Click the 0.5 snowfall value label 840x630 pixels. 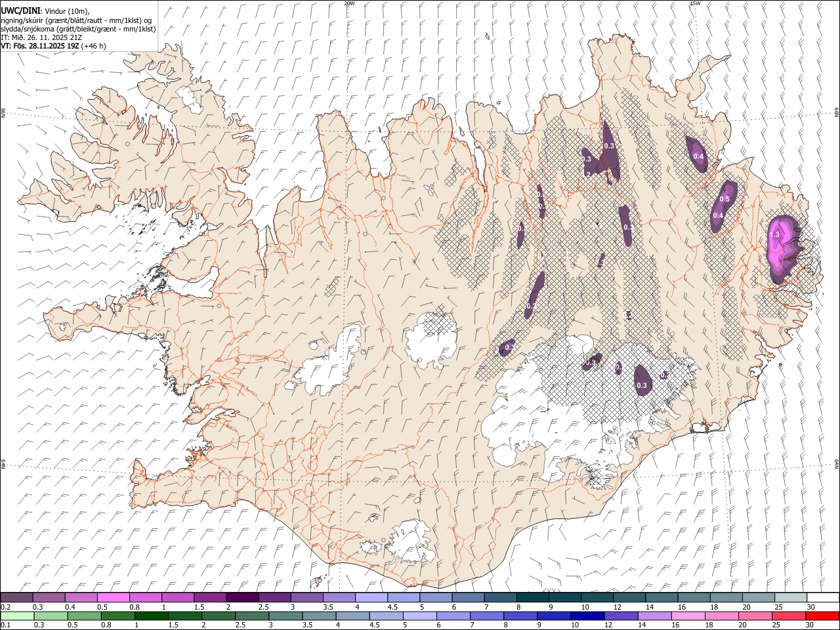pyautogui.click(x=724, y=199)
